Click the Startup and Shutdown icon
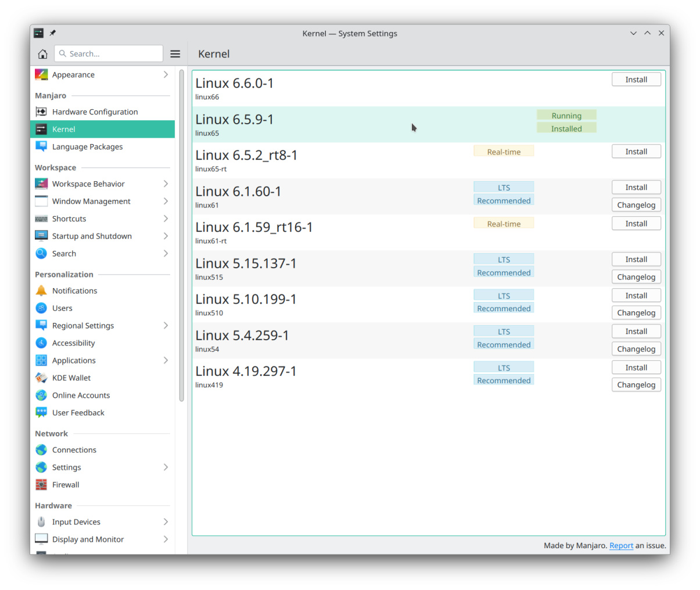 41,236
